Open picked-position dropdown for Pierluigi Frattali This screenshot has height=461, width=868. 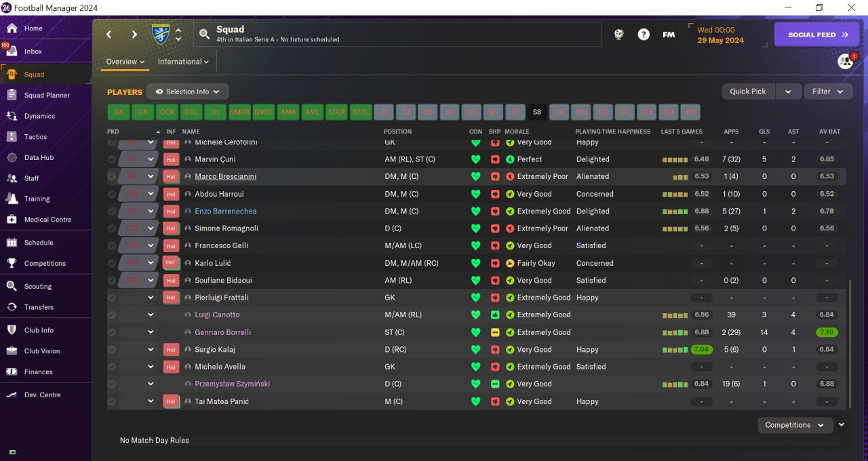pos(151,298)
